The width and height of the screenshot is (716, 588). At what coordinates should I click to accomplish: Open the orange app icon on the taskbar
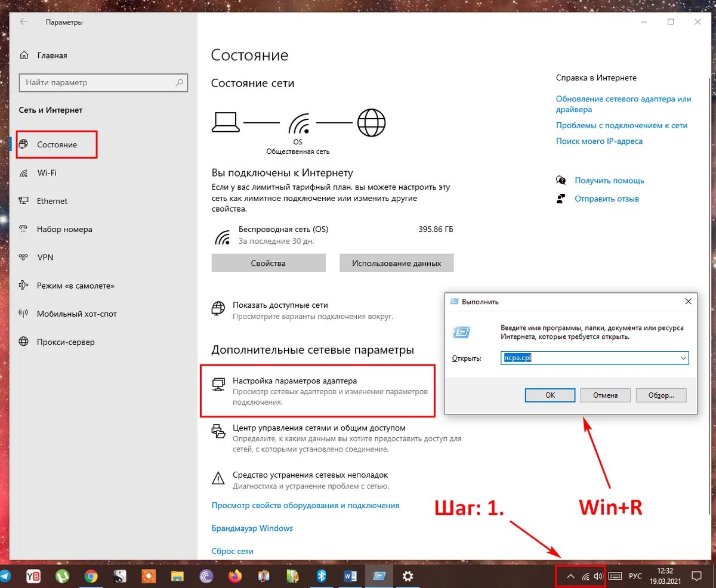click(149, 576)
